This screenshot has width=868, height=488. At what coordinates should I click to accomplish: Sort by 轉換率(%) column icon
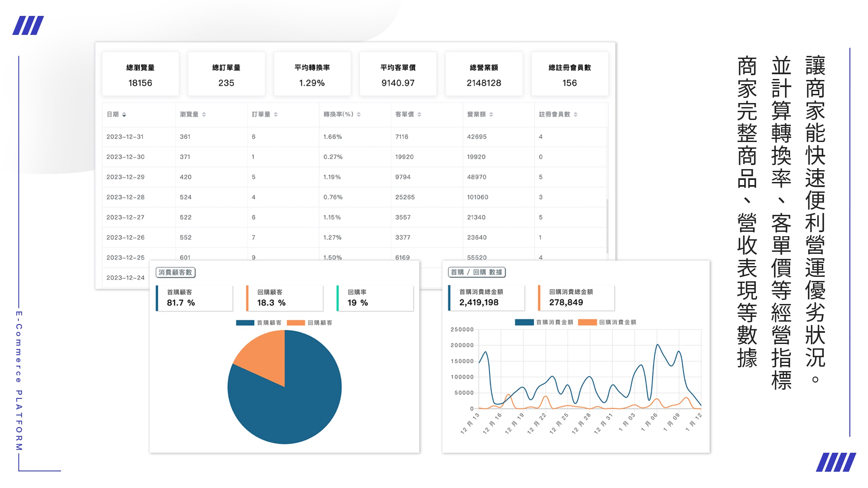(x=359, y=115)
